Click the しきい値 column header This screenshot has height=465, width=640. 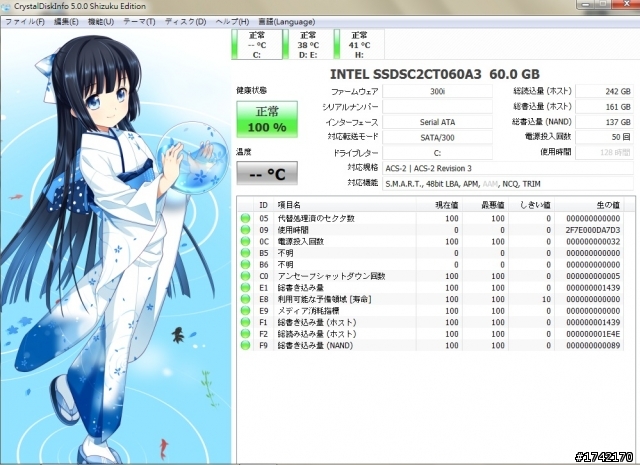tap(531, 205)
